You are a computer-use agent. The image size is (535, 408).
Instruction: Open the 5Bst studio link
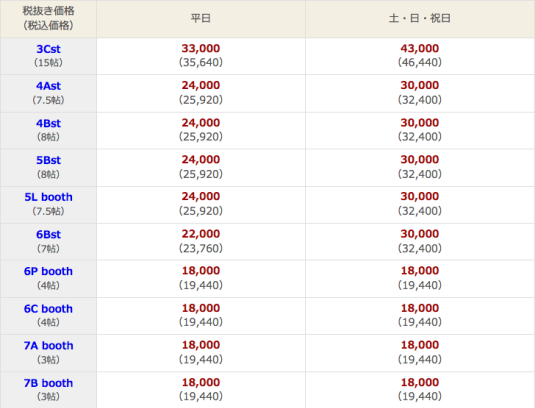pyautogui.click(x=48, y=160)
